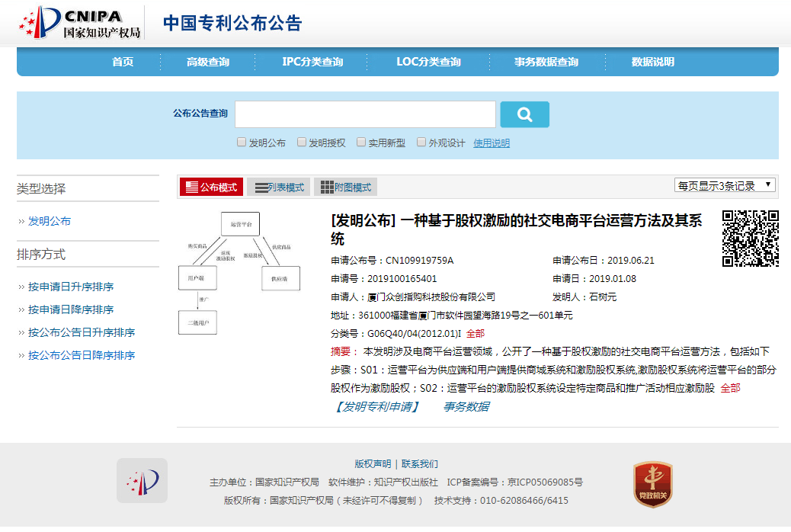Switch to 公布模式 view
Screen dimensions: 791x532
click(x=211, y=187)
